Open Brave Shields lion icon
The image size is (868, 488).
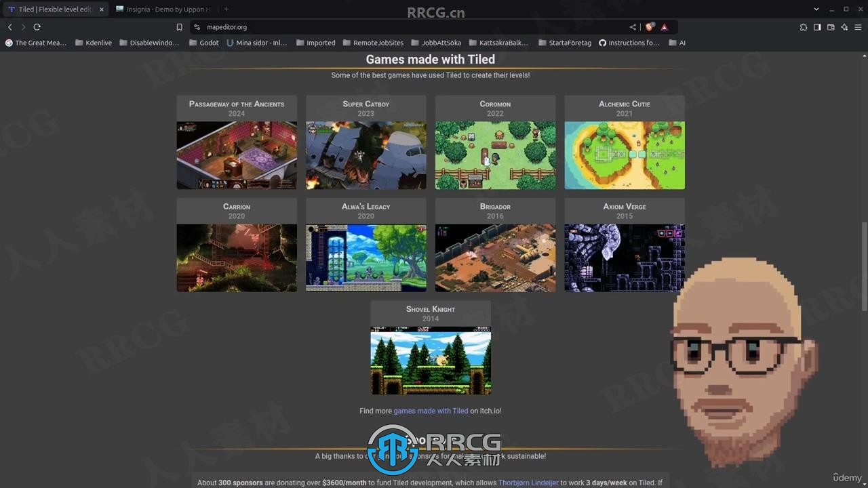click(x=650, y=27)
